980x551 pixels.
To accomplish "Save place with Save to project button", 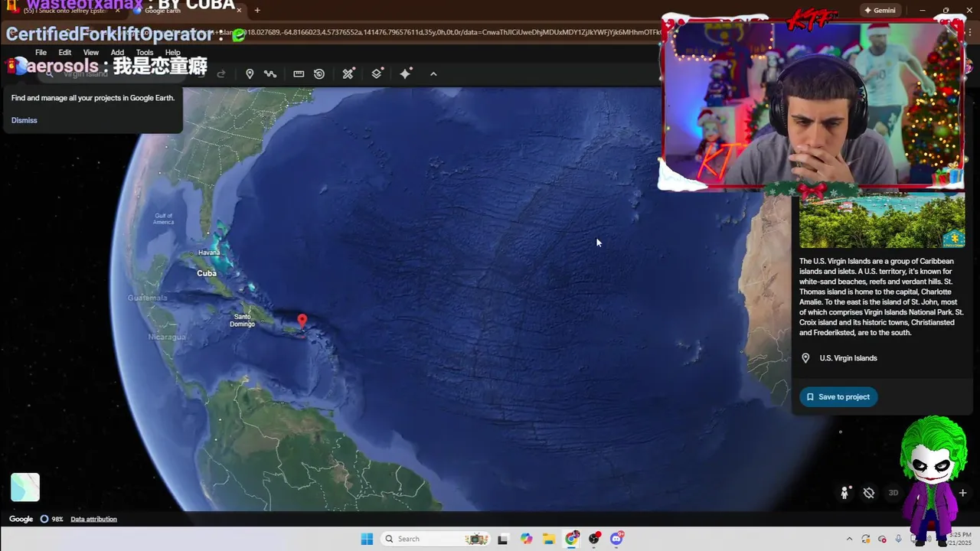I will (838, 396).
